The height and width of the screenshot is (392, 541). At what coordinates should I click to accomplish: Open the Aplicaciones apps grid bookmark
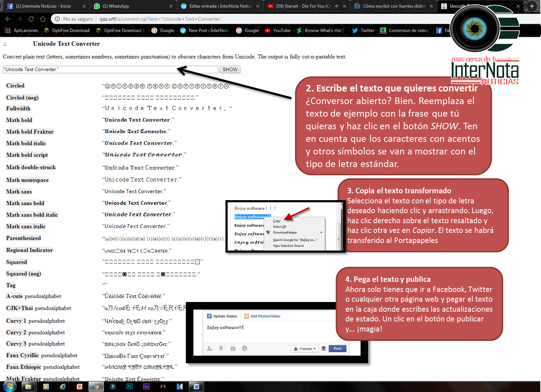pos(22,31)
